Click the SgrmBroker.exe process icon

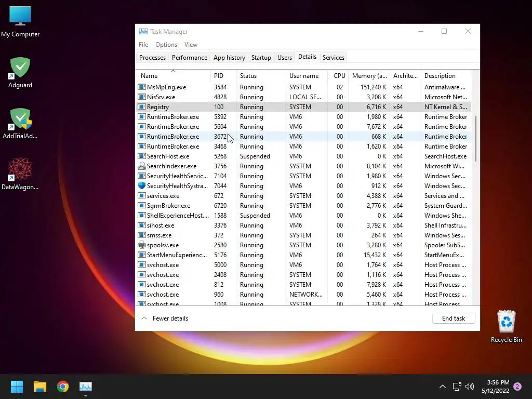tap(141, 205)
